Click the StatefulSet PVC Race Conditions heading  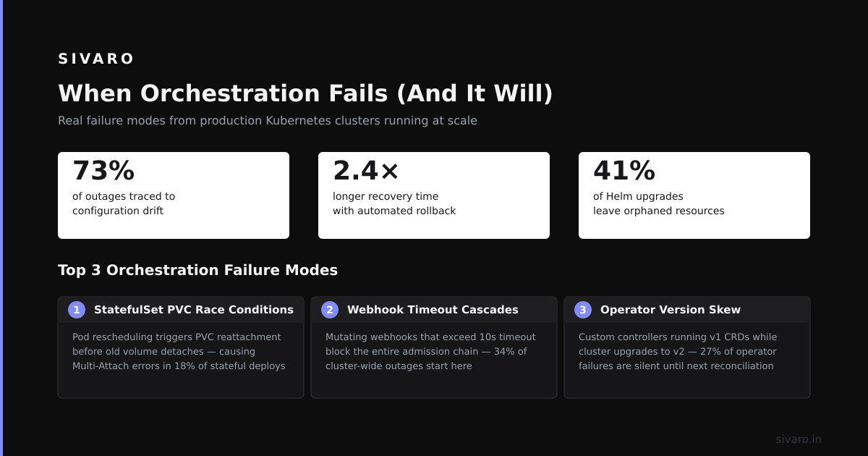pos(194,310)
